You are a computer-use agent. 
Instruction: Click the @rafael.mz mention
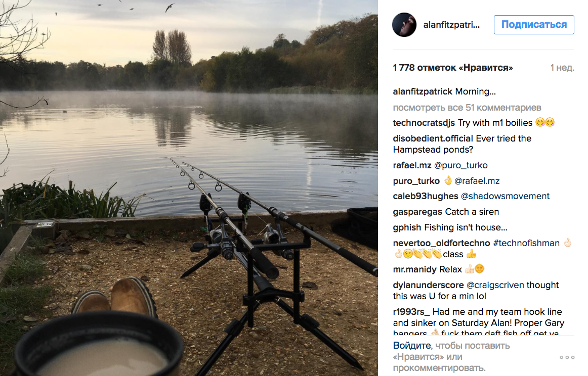[x=477, y=181]
